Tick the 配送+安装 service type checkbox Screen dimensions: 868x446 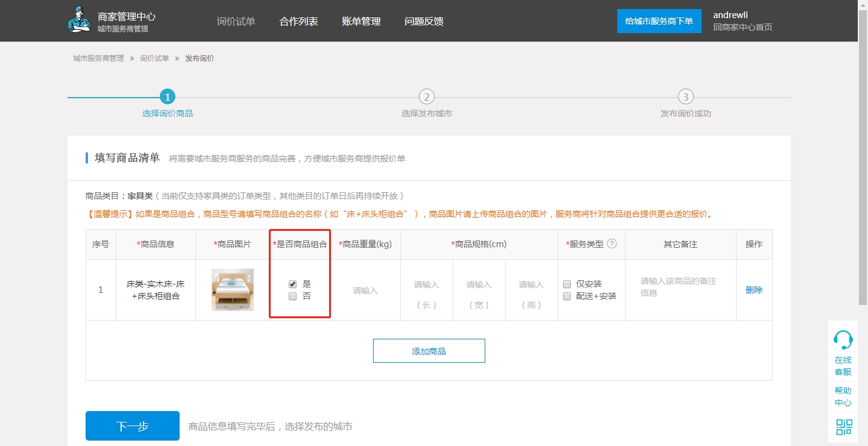[567, 296]
